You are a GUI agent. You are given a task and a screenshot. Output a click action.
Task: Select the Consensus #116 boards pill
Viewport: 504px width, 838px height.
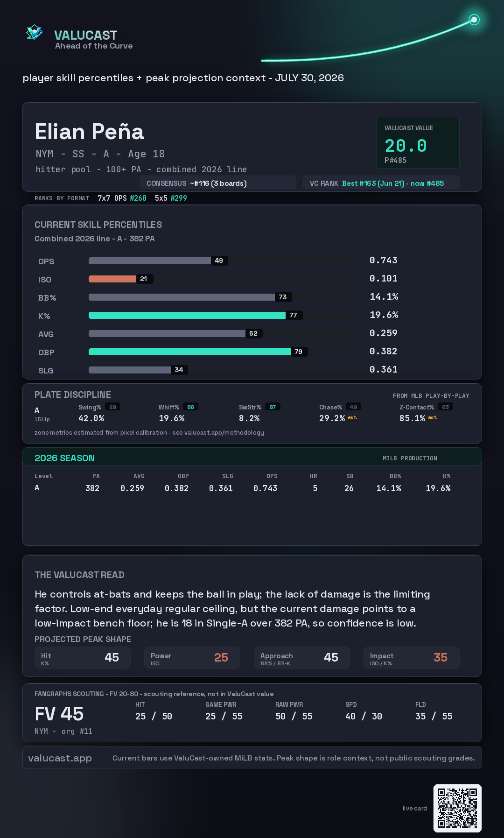[x=218, y=183]
